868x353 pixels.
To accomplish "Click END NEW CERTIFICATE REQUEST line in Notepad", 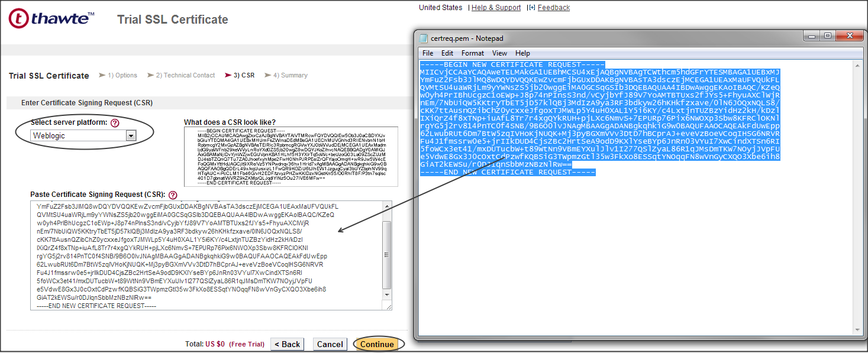I will pos(508,172).
